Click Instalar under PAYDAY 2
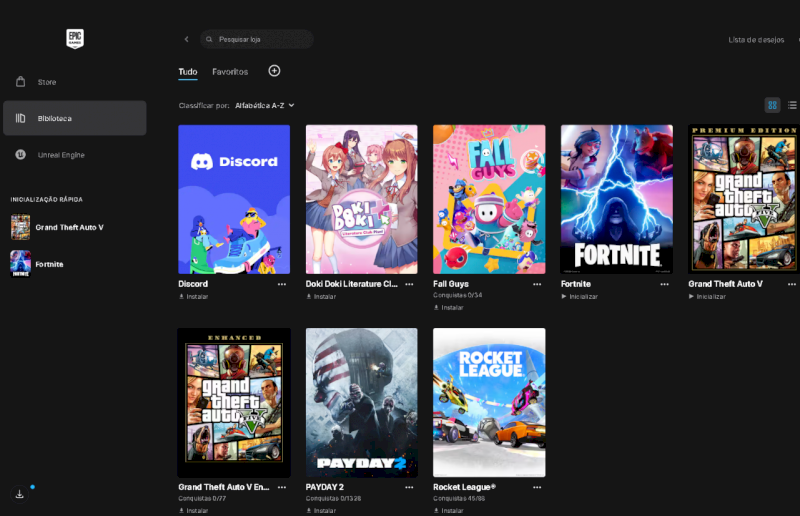Image resolution: width=800 pixels, height=516 pixels. pyautogui.click(x=321, y=510)
